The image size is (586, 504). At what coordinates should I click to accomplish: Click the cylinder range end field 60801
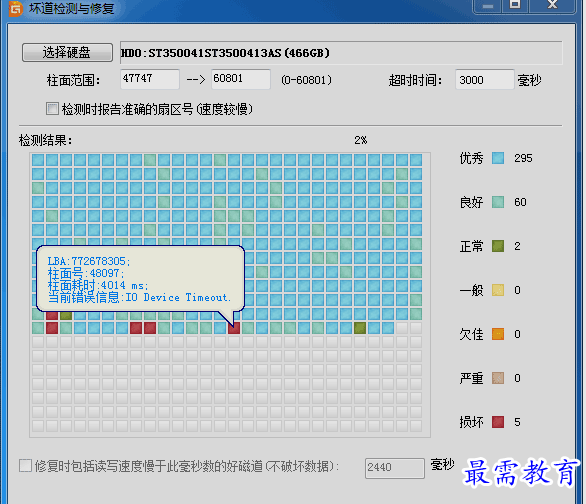coord(241,79)
